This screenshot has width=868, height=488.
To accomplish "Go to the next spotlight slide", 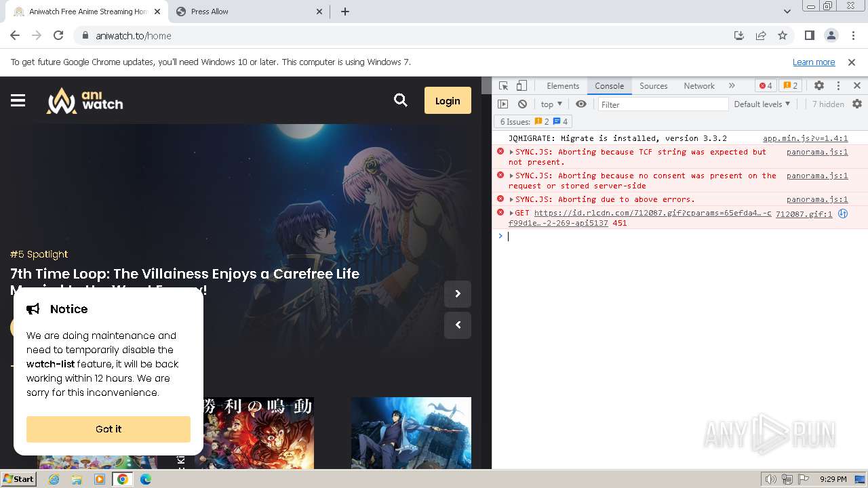I will [458, 293].
